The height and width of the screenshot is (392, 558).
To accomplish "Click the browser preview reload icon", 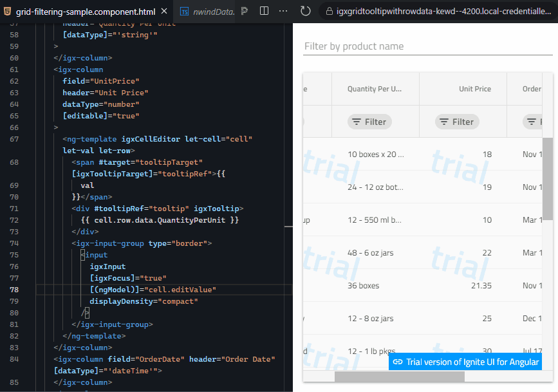I will click(x=306, y=11).
